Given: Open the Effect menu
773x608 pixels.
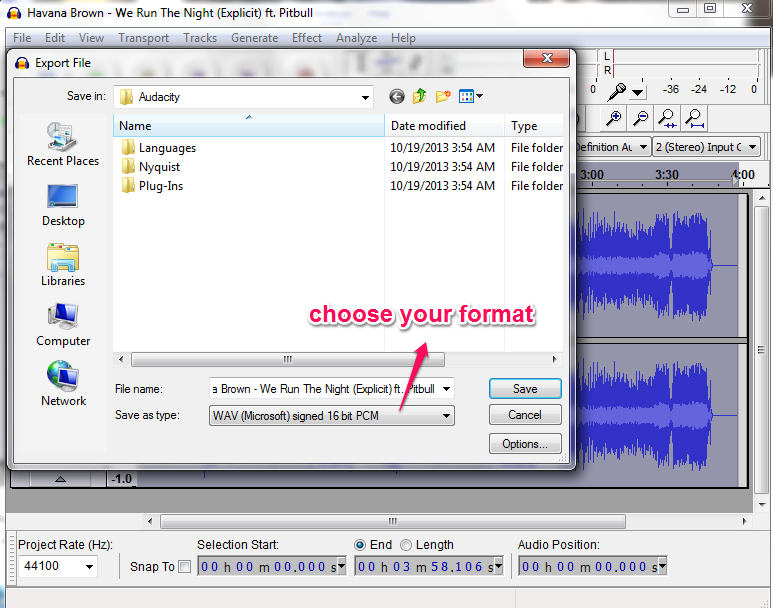Looking at the screenshot, I should pyautogui.click(x=307, y=38).
